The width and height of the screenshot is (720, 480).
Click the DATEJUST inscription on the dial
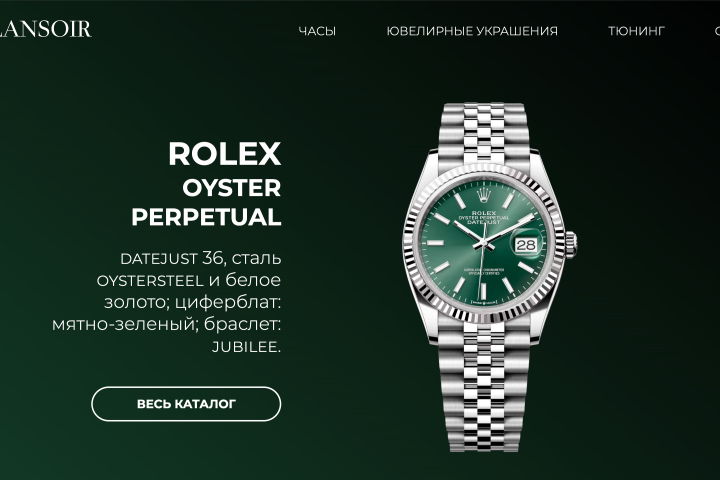[x=484, y=222]
